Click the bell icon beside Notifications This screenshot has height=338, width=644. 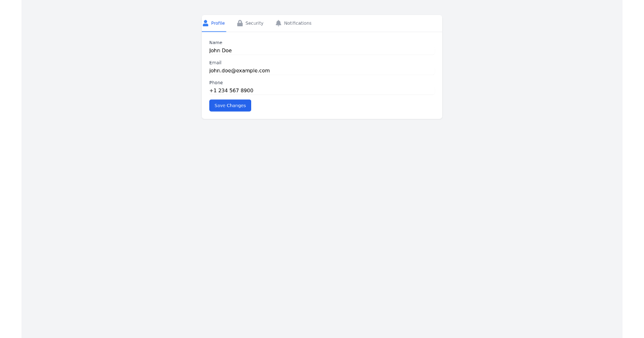tap(279, 23)
